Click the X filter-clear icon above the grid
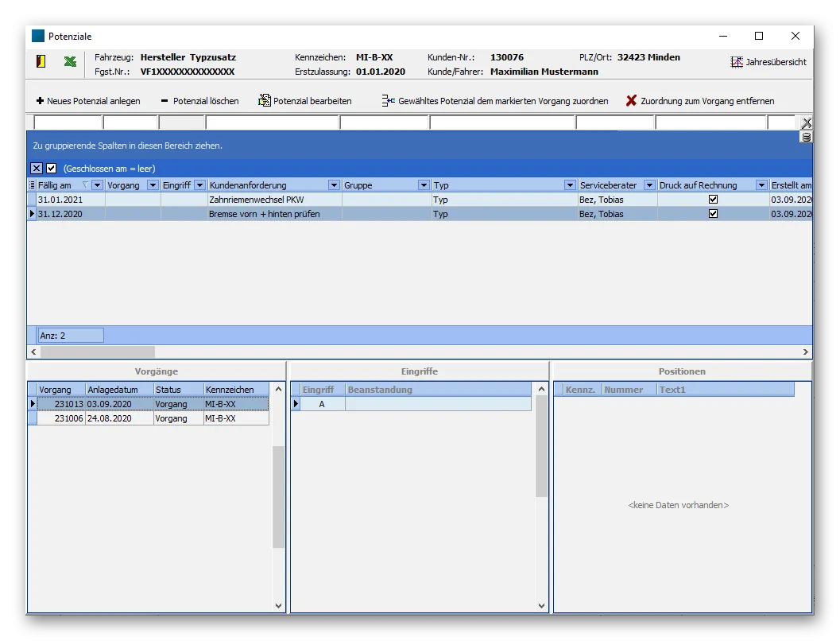 tap(35, 169)
